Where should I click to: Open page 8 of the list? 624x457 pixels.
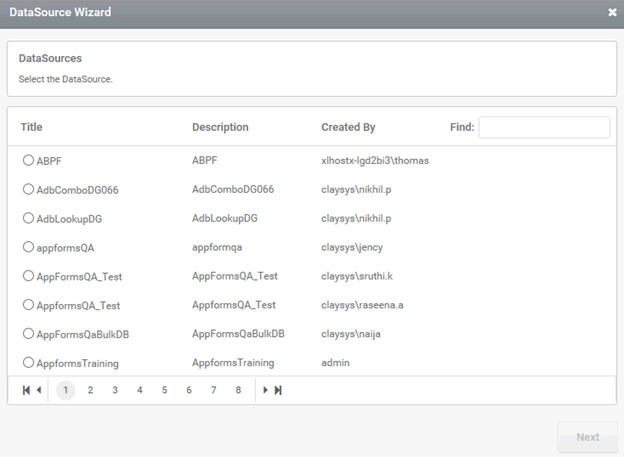(238, 390)
